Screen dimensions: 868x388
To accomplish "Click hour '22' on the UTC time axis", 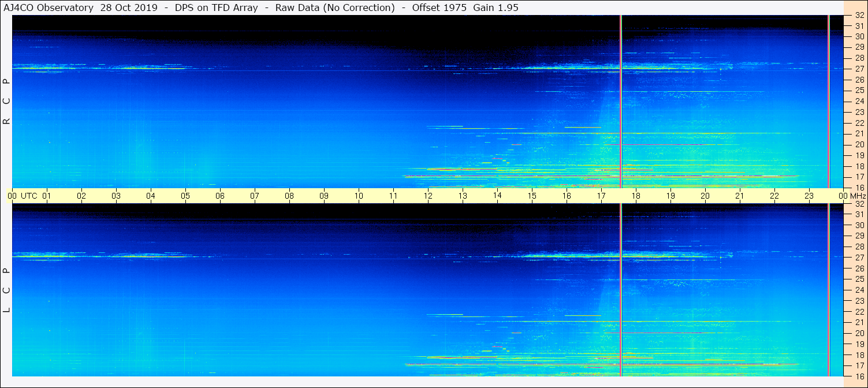I will tap(774, 196).
